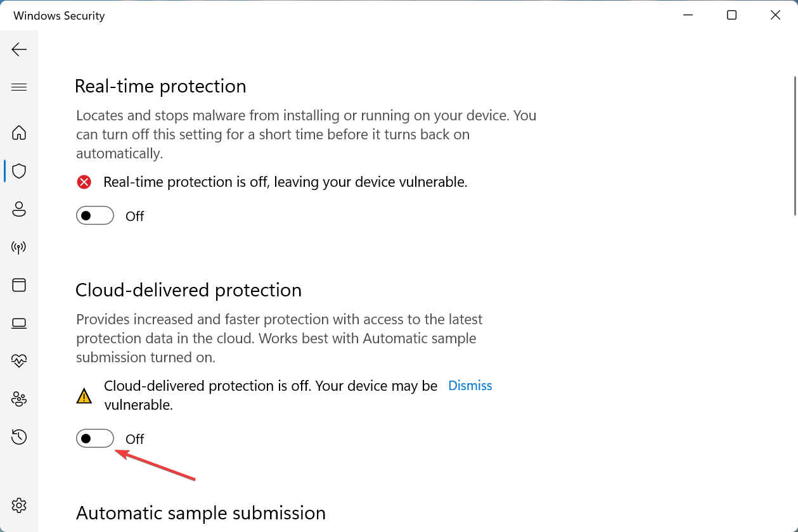
Task: Open Windows Security Settings
Action: pyautogui.click(x=19, y=505)
